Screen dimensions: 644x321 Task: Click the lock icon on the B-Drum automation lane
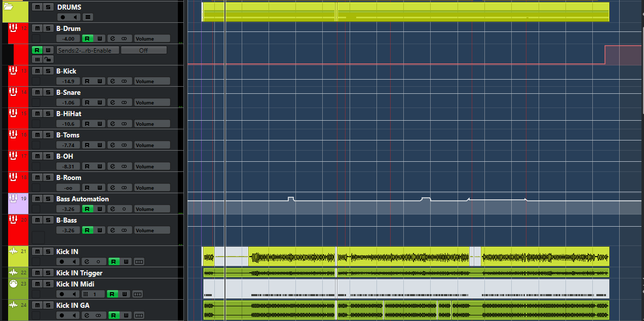tap(47, 60)
